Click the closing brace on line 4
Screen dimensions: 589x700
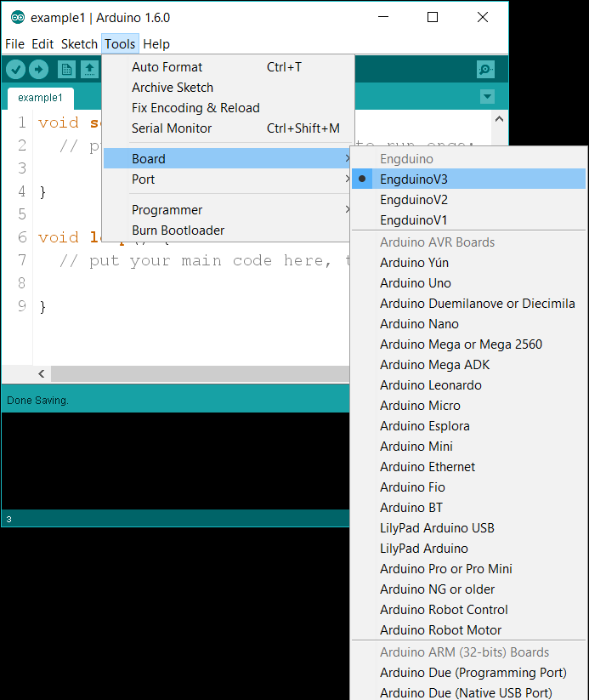tap(42, 192)
